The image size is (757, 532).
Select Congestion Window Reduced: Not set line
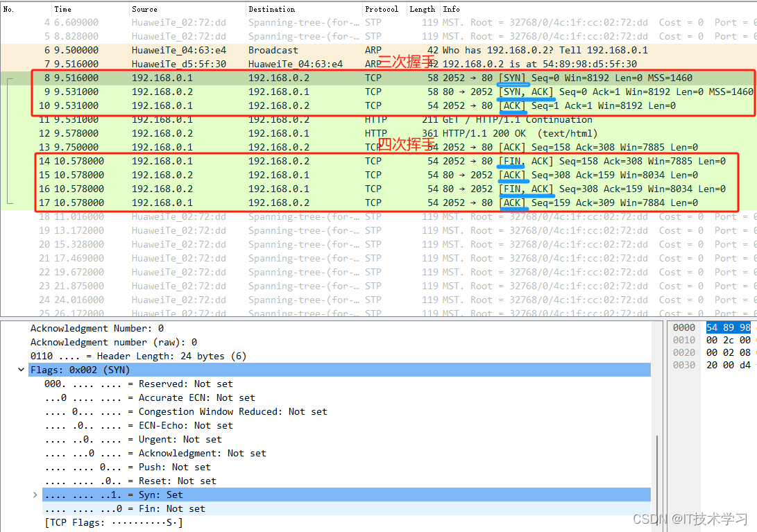point(186,412)
